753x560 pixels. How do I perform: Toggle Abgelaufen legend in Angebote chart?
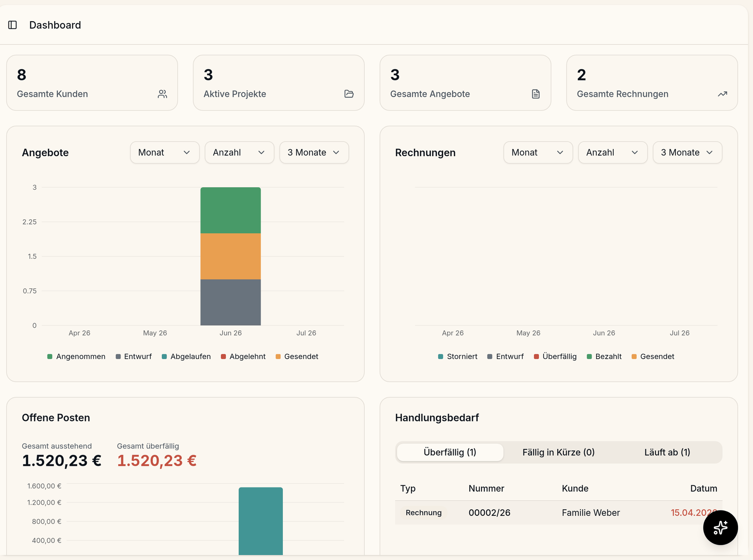[186, 357]
